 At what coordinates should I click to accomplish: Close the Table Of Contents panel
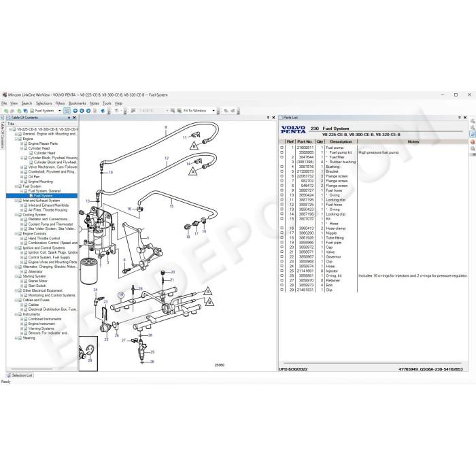(x=74, y=118)
